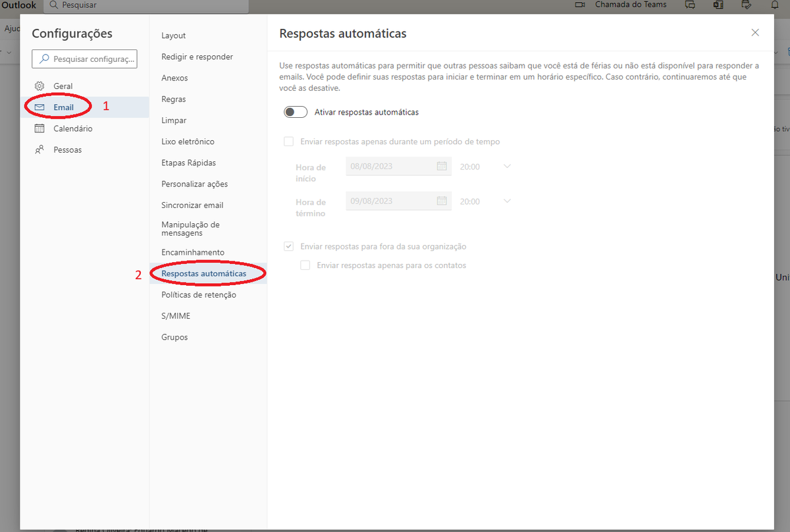790x532 pixels.
Task: Check 'Enviar respostas apenas durante um período'
Action: (x=288, y=141)
